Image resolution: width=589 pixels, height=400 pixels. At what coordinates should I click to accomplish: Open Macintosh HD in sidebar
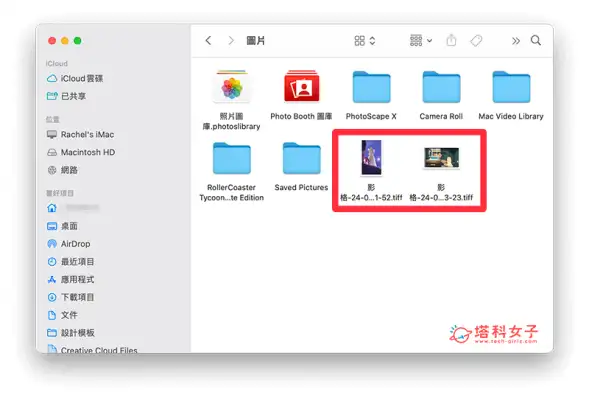pos(81,152)
